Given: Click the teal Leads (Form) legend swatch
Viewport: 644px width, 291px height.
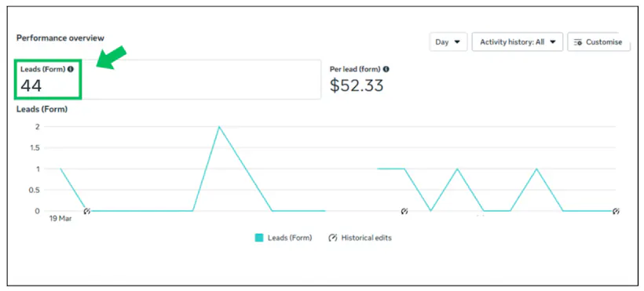Looking at the screenshot, I should tap(259, 238).
